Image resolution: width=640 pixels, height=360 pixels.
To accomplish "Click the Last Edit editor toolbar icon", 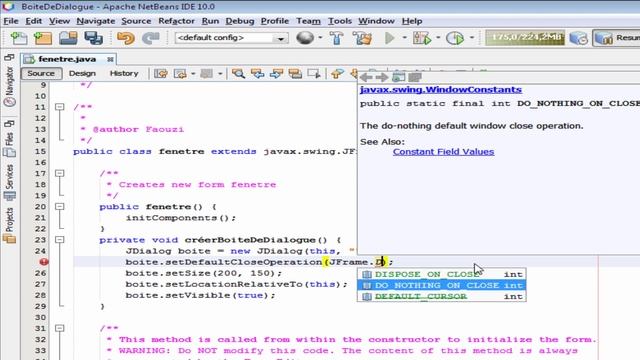I will [161, 73].
